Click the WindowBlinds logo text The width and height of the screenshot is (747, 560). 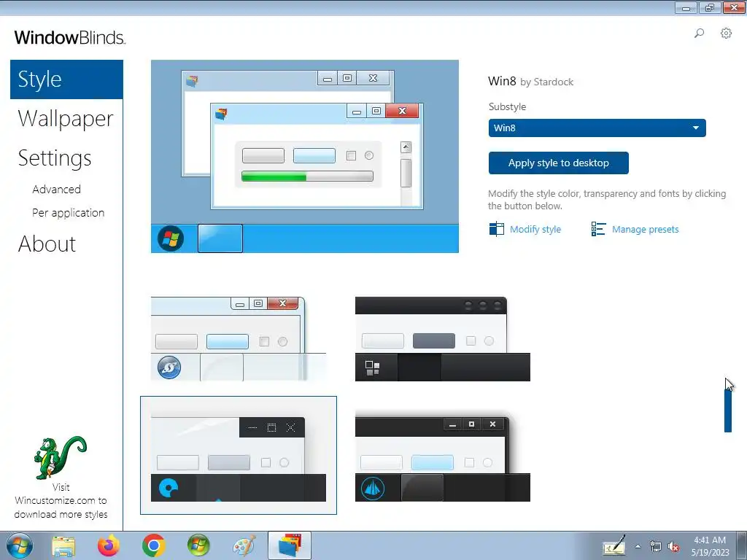click(70, 37)
